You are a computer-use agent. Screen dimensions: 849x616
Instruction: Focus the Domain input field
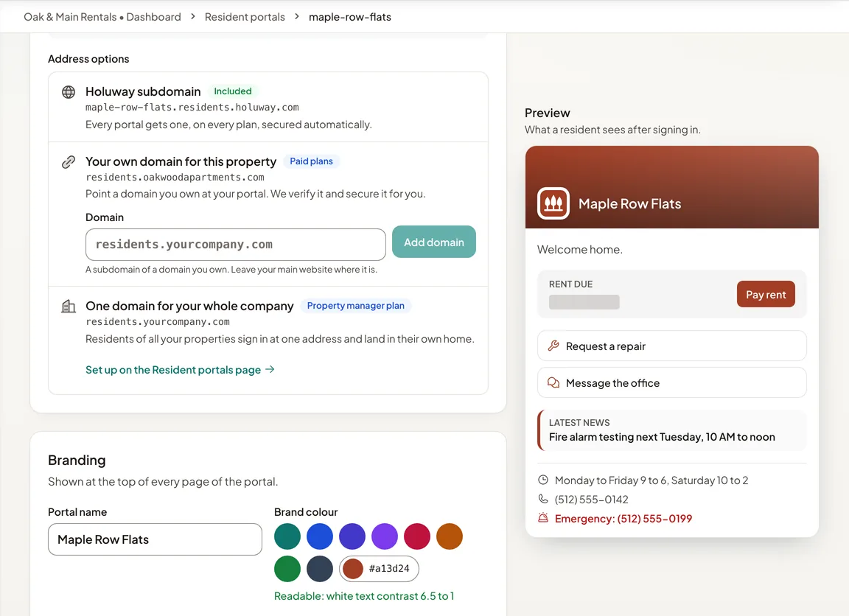(236, 245)
